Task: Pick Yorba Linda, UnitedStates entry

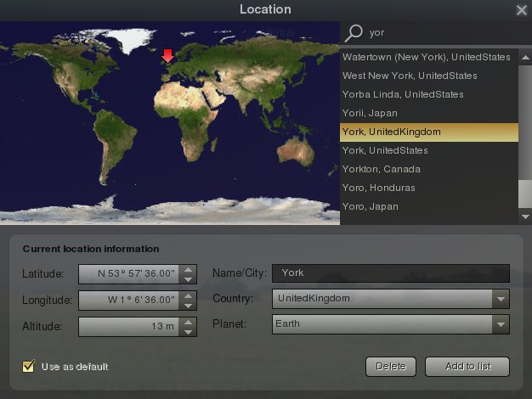Action: 403,94
